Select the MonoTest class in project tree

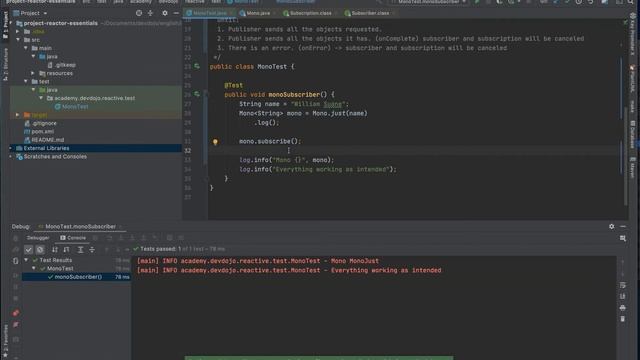71,107
